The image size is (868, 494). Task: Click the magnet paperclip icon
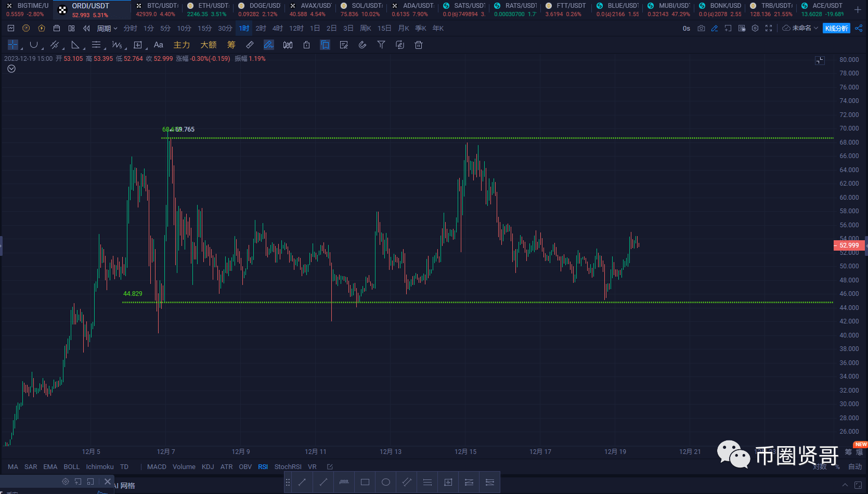click(x=362, y=45)
